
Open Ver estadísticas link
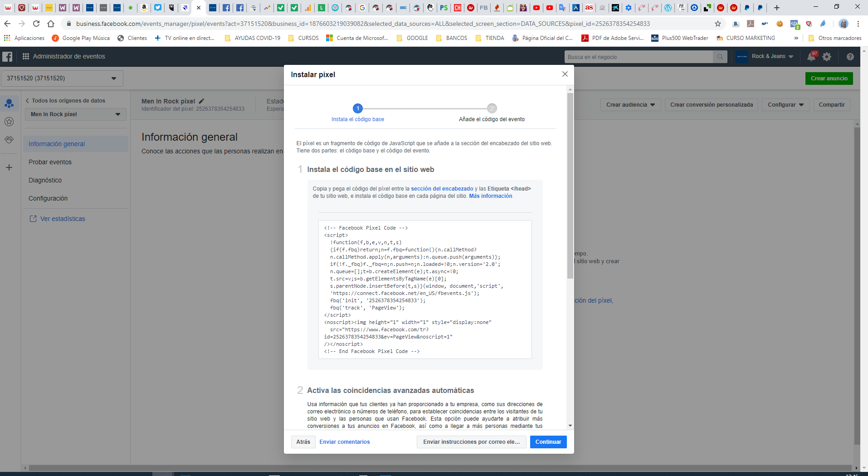(x=58, y=219)
